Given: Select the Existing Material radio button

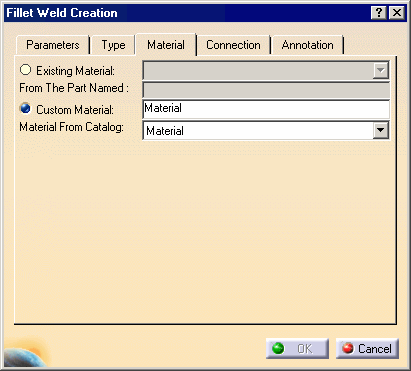Looking at the screenshot, I should click(x=26, y=70).
